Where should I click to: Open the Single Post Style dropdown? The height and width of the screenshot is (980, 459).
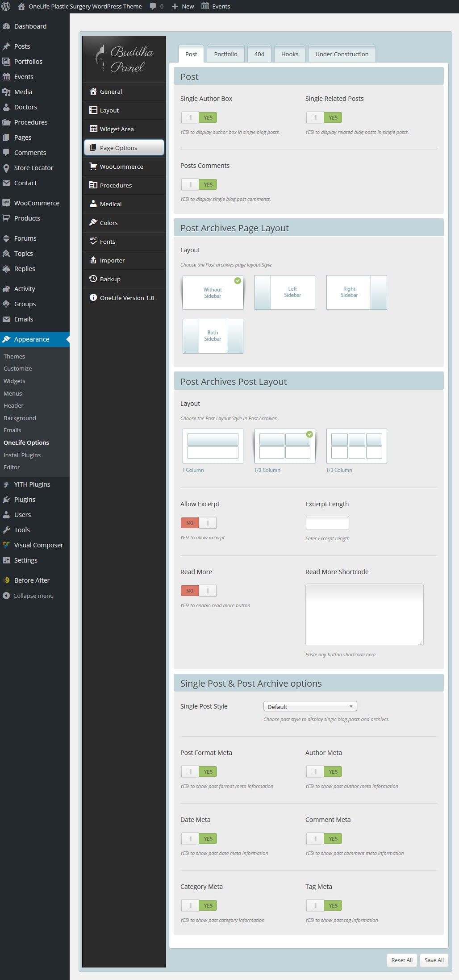[x=310, y=706]
